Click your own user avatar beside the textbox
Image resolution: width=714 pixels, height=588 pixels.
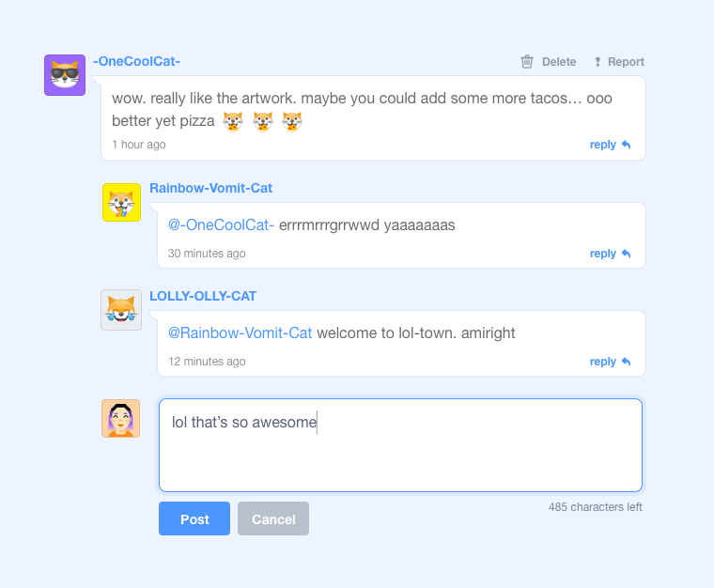click(x=120, y=418)
